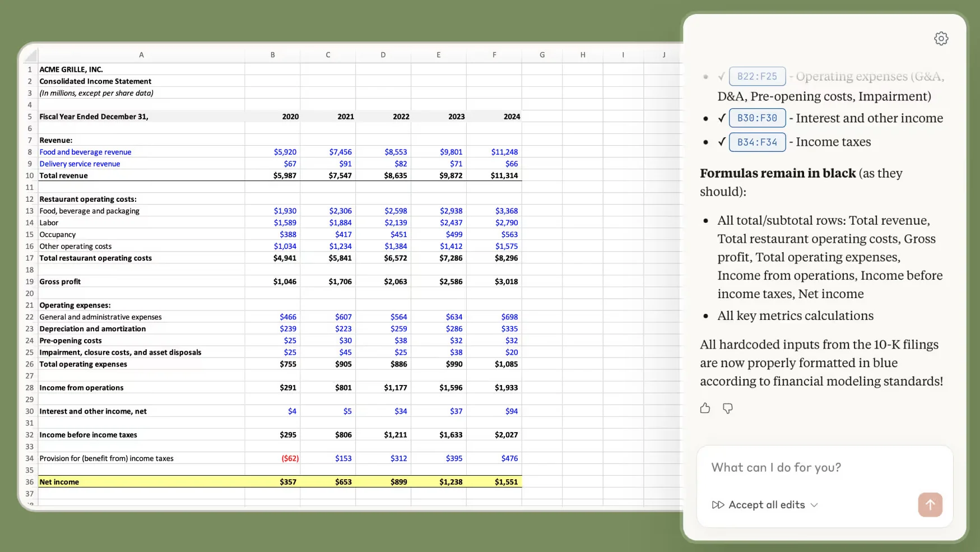The width and height of the screenshot is (980, 552).
Task: Give positive feedback with the thumbs-up icon
Action: [705, 408]
